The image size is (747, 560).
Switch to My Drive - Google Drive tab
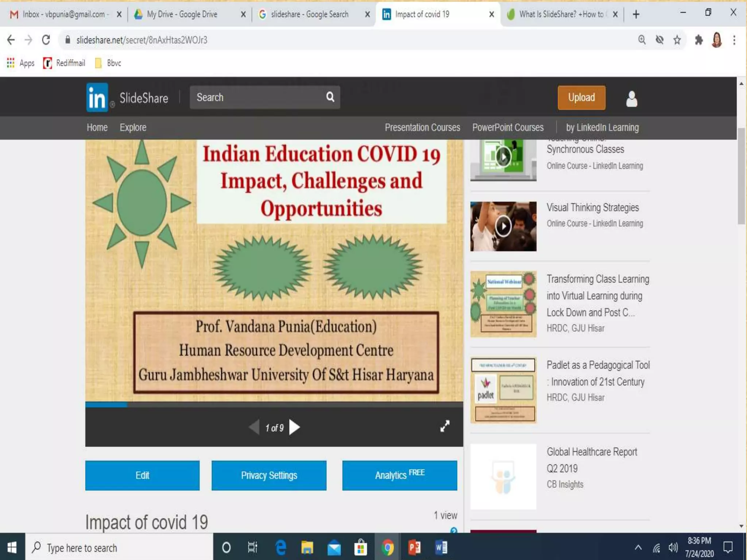click(182, 14)
